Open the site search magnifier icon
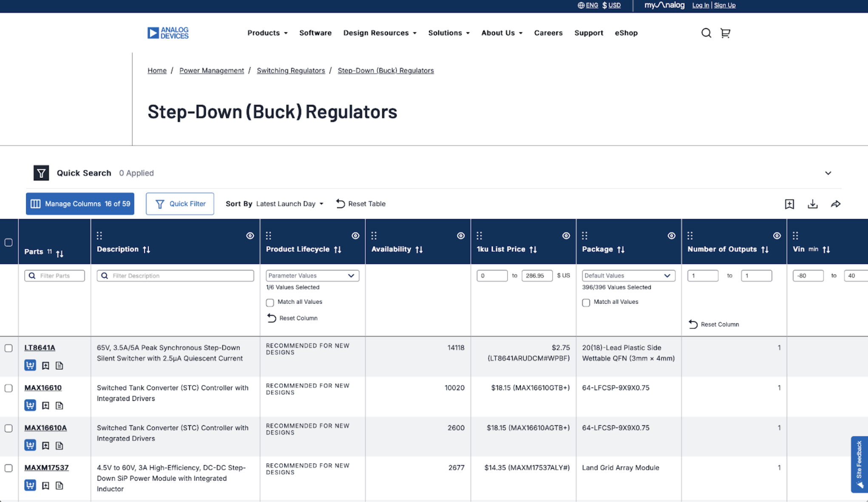 click(706, 33)
